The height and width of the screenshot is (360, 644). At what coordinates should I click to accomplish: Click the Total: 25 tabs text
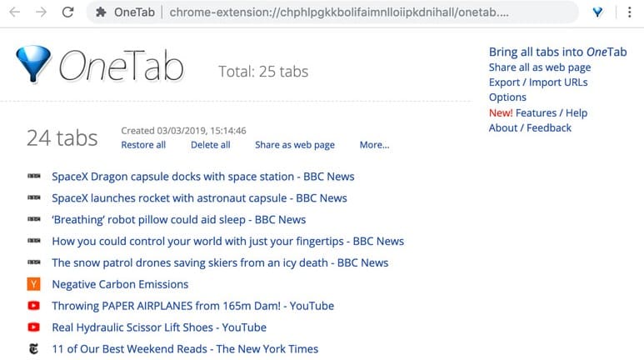[263, 72]
